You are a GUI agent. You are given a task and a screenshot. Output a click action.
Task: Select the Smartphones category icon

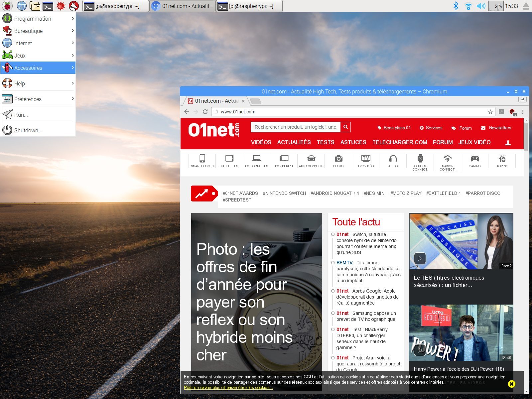pos(202,161)
